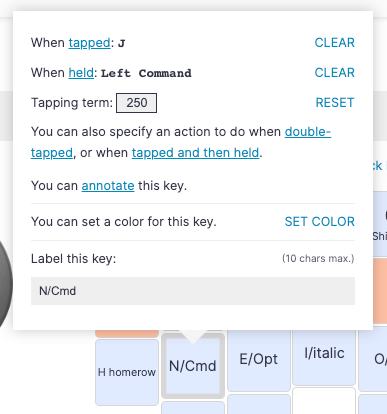Select the large orange key at right edge
Viewport: 387px width, 414px height.
[x=380, y=291]
